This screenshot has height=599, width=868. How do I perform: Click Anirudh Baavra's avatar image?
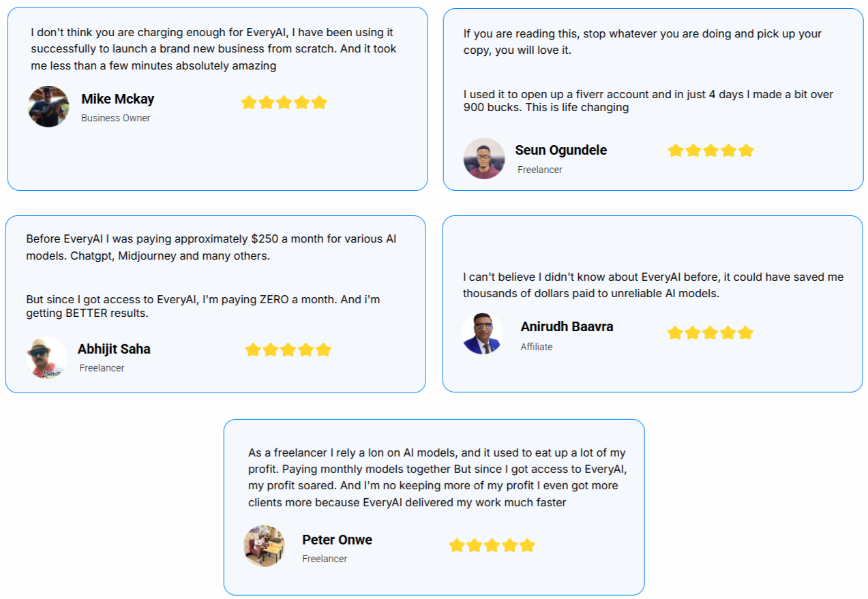(483, 334)
